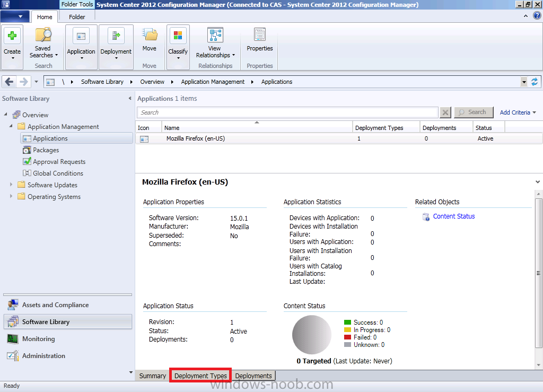Collapse the Mozilla Firefox details pane

coord(538,182)
